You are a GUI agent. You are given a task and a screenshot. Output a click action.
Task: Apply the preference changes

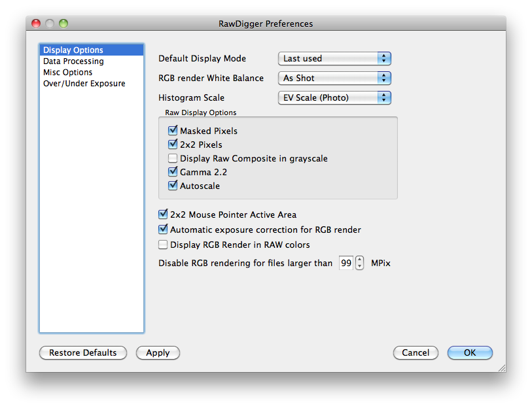[x=158, y=352]
